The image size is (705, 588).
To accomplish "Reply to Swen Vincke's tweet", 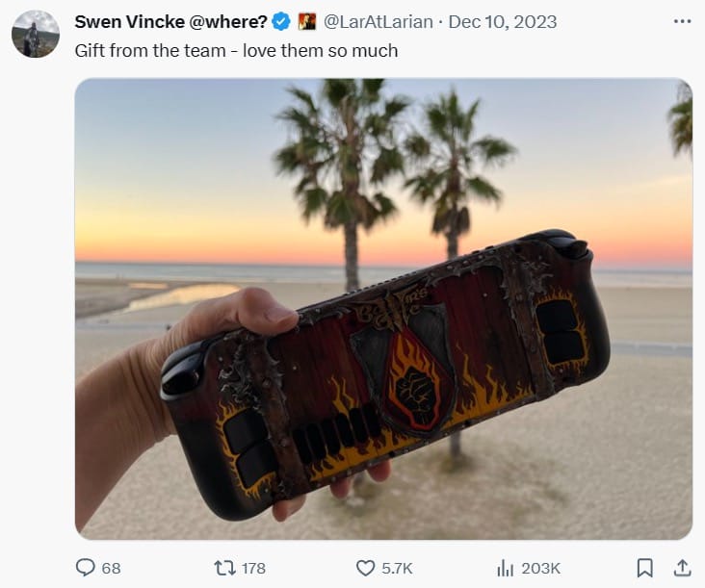I will coord(86,568).
